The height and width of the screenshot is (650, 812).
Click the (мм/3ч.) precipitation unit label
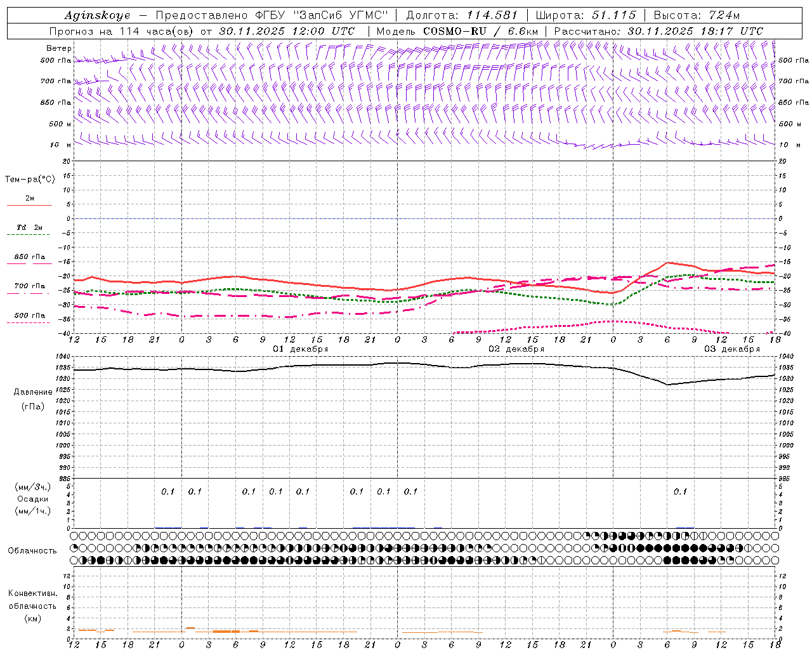tap(33, 487)
